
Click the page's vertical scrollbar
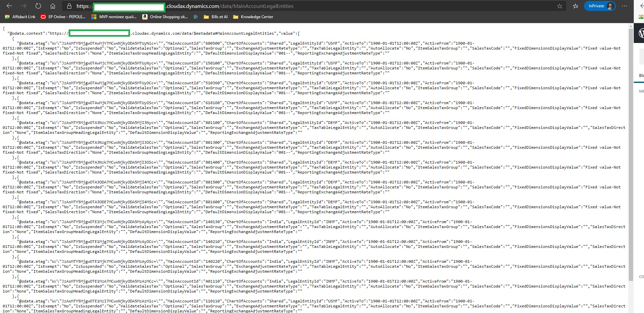tap(631, 149)
